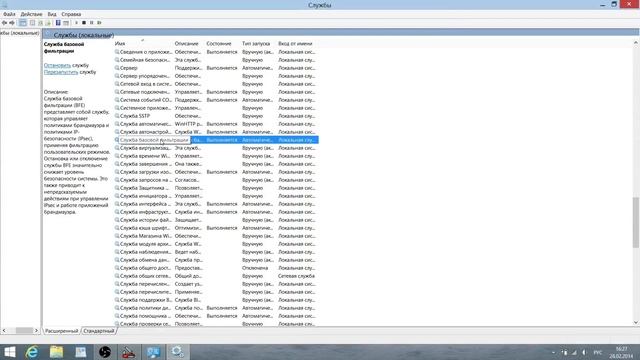
Task: Switch to the Стандартный tab
Action: tap(99, 331)
